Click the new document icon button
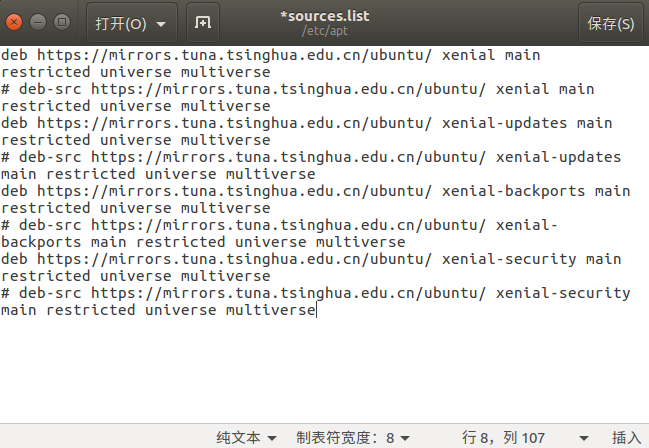 tap(203, 22)
